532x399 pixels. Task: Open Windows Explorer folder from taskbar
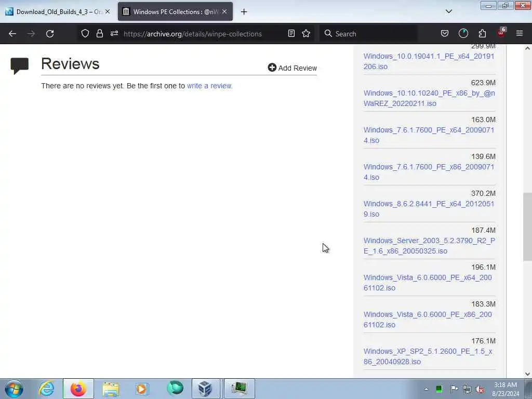[111, 389]
